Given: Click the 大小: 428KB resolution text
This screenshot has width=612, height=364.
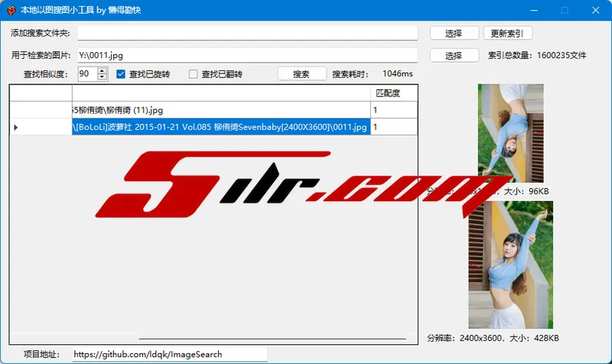Looking at the screenshot, I should (493, 338).
